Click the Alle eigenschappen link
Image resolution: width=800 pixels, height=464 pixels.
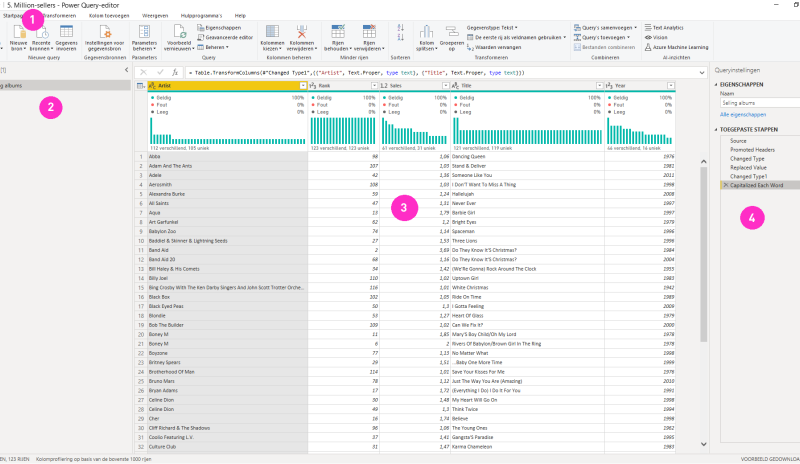[x=742, y=116]
